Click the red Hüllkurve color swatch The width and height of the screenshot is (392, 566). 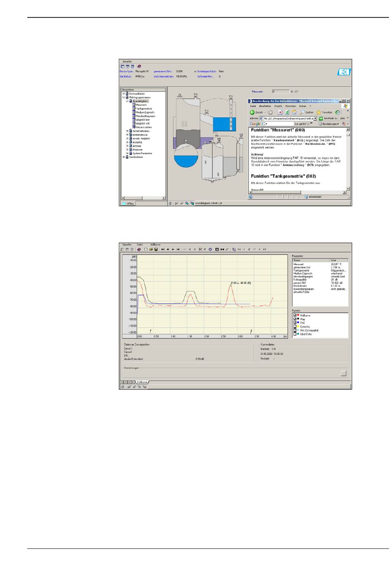(x=298, y=315)
